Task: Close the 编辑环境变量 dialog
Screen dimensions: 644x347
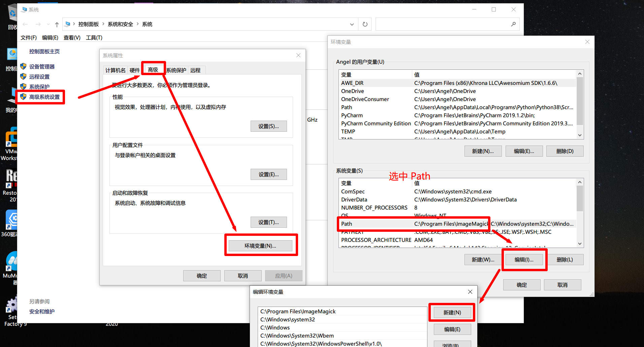Action: 470,292
